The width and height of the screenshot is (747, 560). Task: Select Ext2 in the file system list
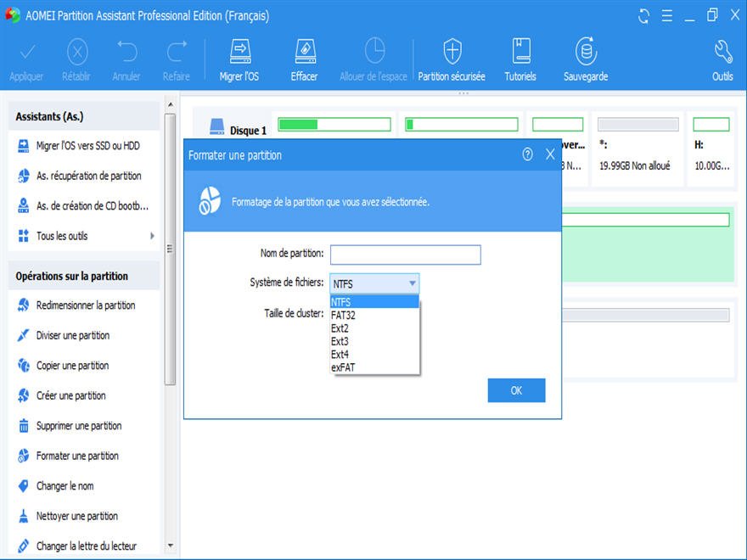click(x=374, y=328)
